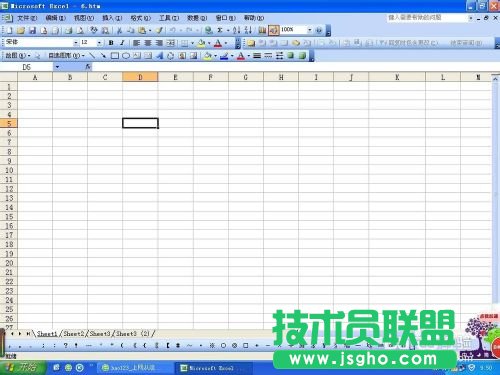
Task: Open Help with the question mark icon
Action: click(x=319, y=30)
